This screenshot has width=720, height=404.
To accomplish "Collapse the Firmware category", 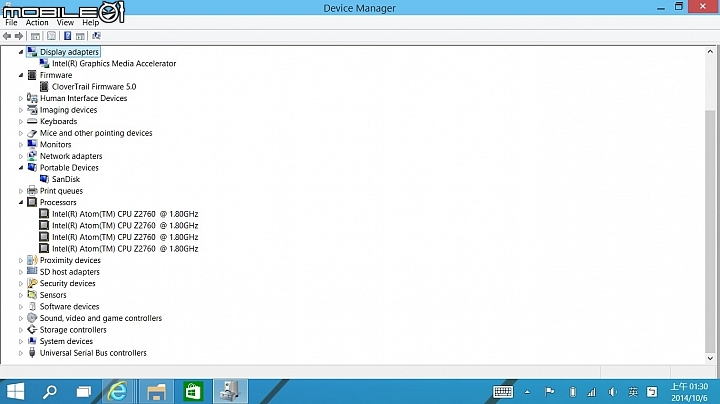I will tap(21, 75).
